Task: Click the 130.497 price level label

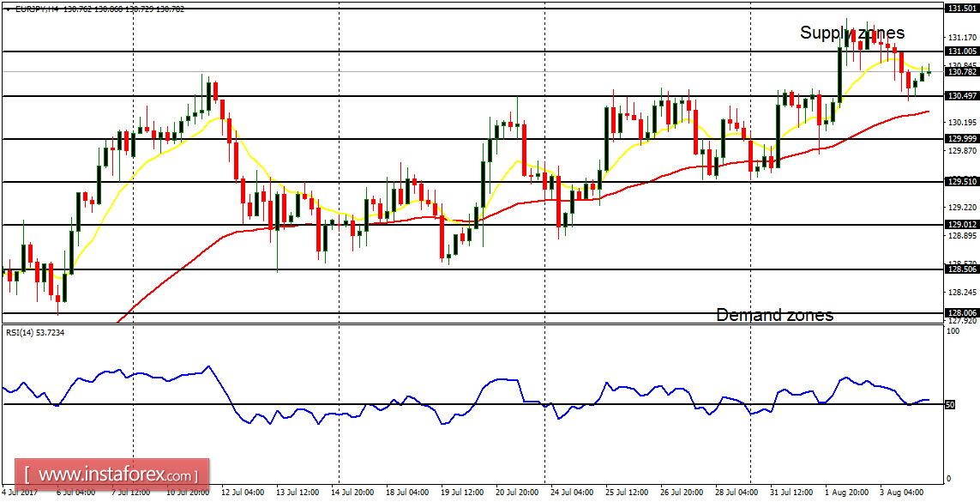Action: 963,95
